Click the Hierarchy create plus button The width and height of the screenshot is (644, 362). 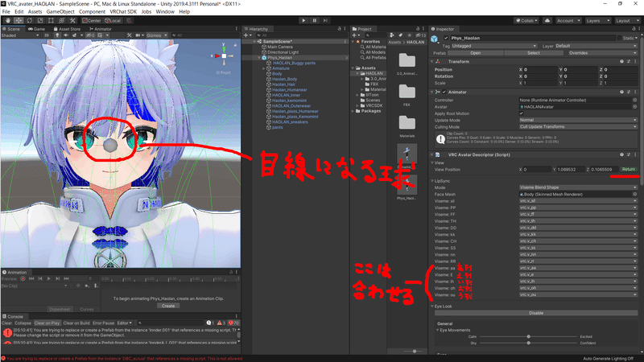247,35
